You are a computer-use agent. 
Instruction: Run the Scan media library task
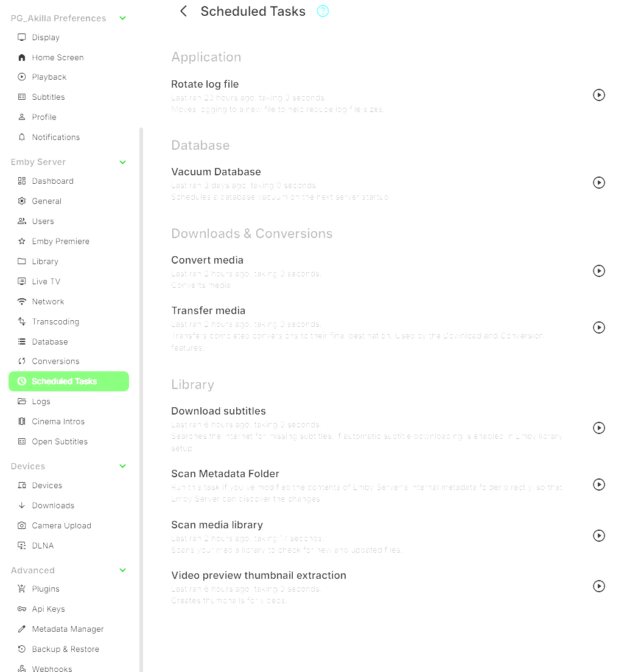coord(599,536)
